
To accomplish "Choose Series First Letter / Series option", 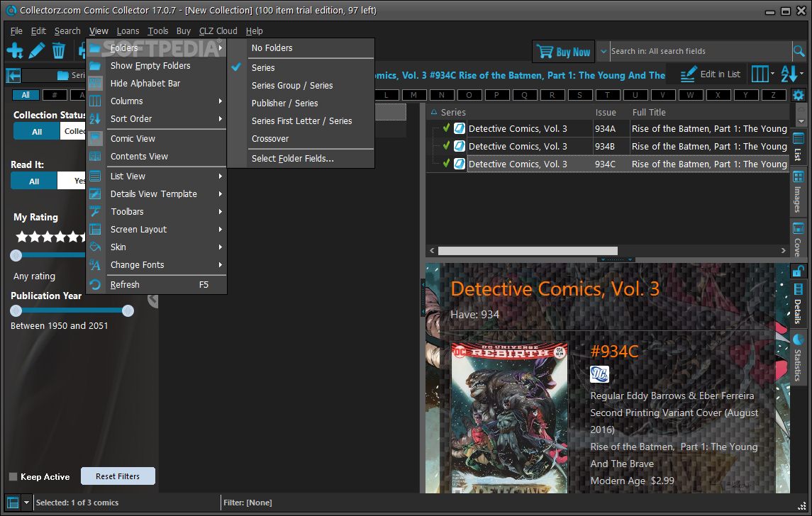I will (301, 120).
